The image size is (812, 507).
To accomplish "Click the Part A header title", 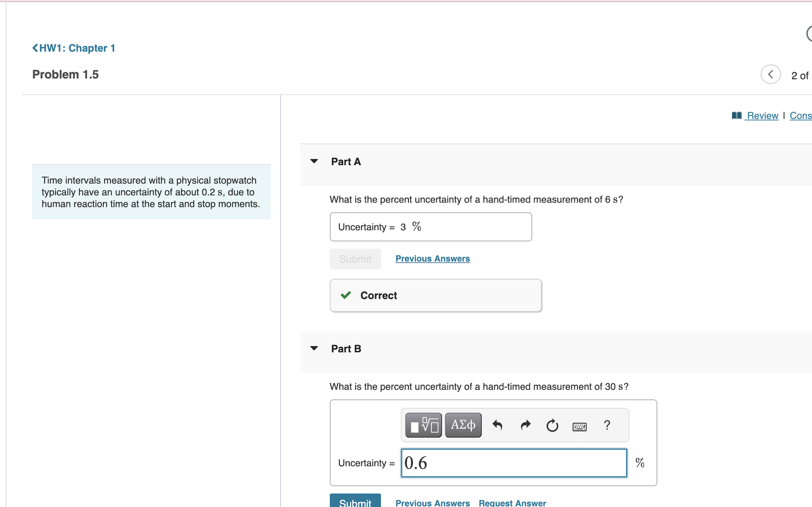I will pos(346,162).
